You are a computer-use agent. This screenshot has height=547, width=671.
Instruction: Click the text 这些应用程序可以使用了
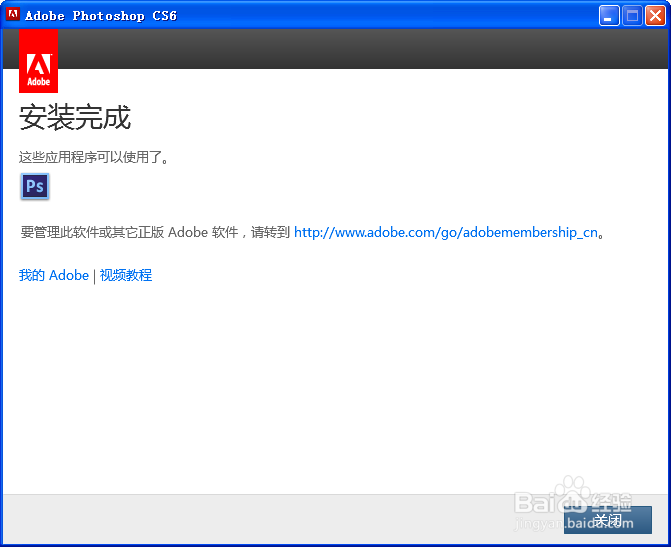pyautogui.click(x=94, y=157)
